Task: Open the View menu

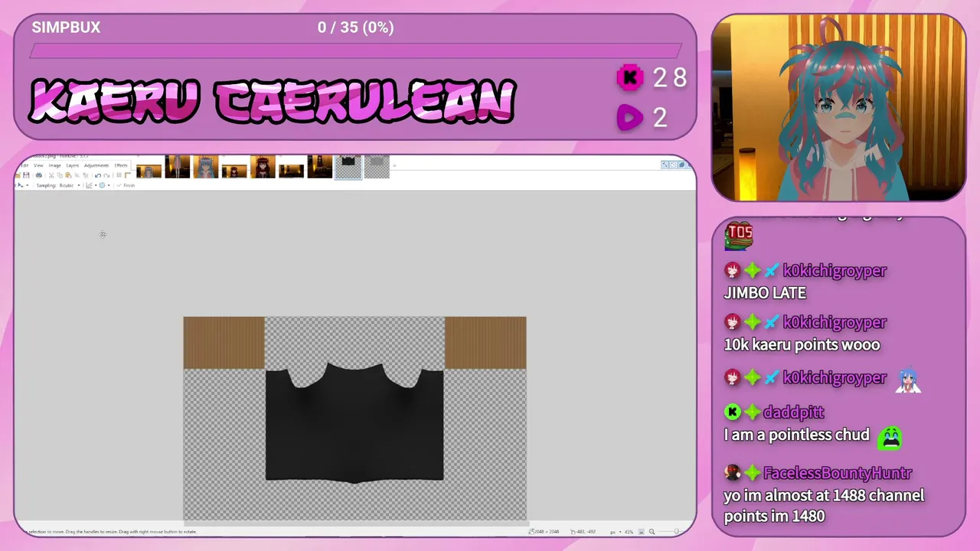Action: [x=38, y=165]
